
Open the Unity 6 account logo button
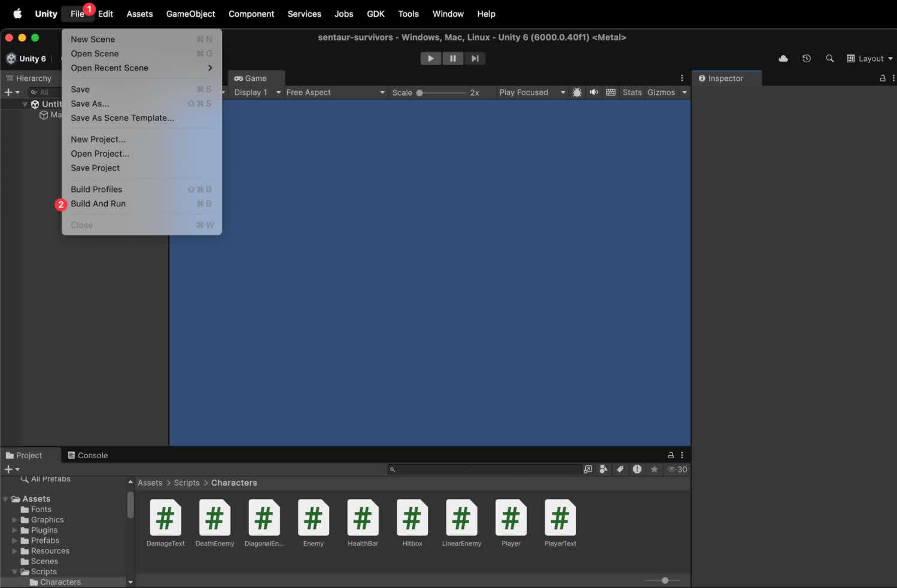(x=26, y=59)
